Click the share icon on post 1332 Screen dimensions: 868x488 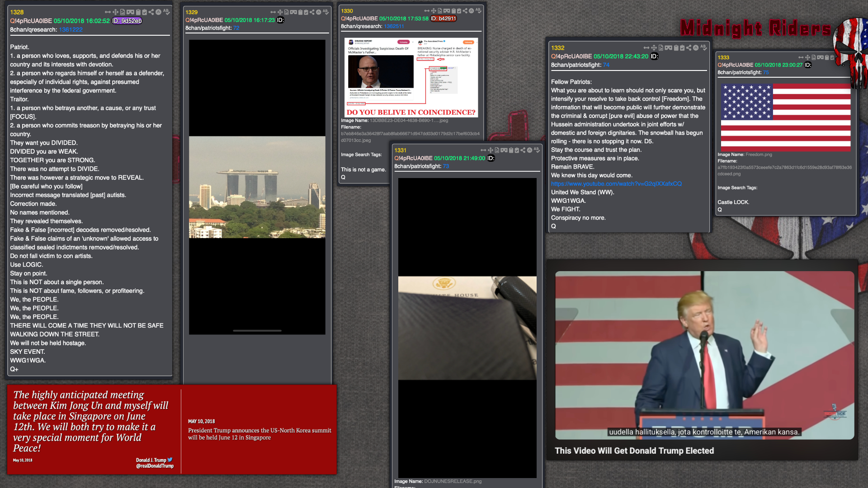689,48
